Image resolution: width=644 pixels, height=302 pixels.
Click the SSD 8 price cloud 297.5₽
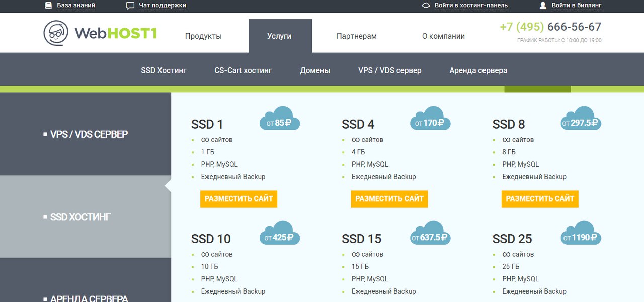click(x=581, y=120)
